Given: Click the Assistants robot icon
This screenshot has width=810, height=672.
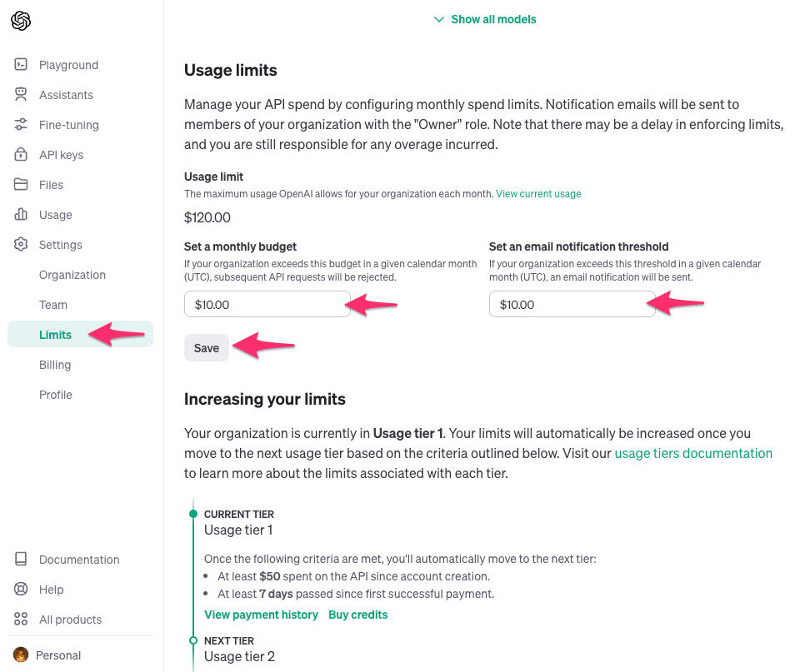Looking at the screenshot, I should coord(22,95).
